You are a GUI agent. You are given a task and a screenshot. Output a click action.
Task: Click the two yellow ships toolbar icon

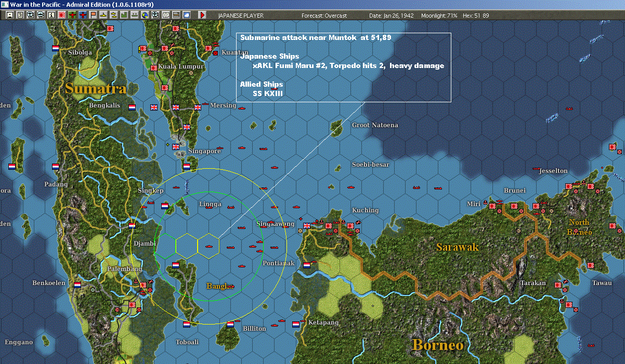click(x=114, y=15)
